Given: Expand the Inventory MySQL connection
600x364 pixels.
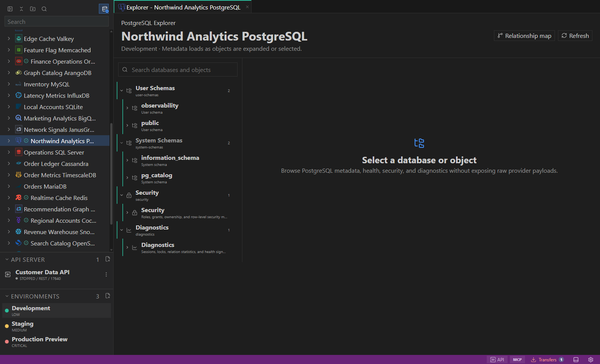Looking at the screenshot, I should pos(9,84).
